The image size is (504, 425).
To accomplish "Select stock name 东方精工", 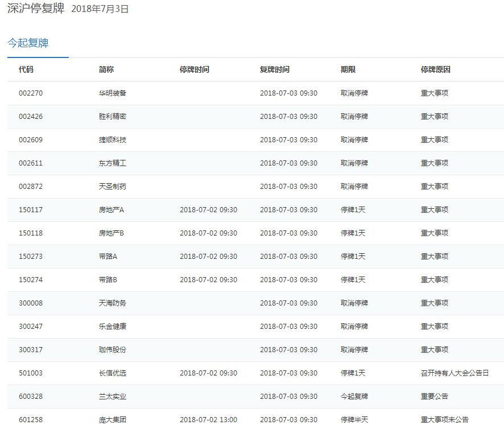I will click(x=113, y=163).
